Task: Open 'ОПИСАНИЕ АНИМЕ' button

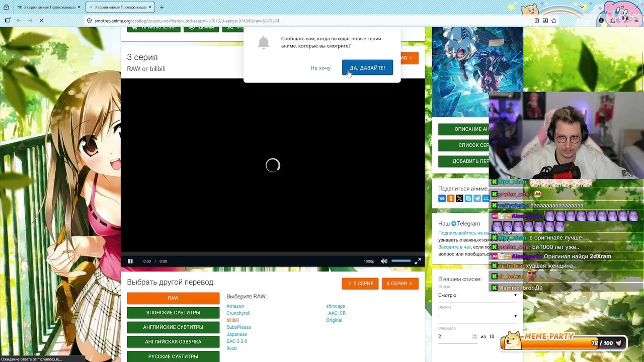Action: pos(463,129)
